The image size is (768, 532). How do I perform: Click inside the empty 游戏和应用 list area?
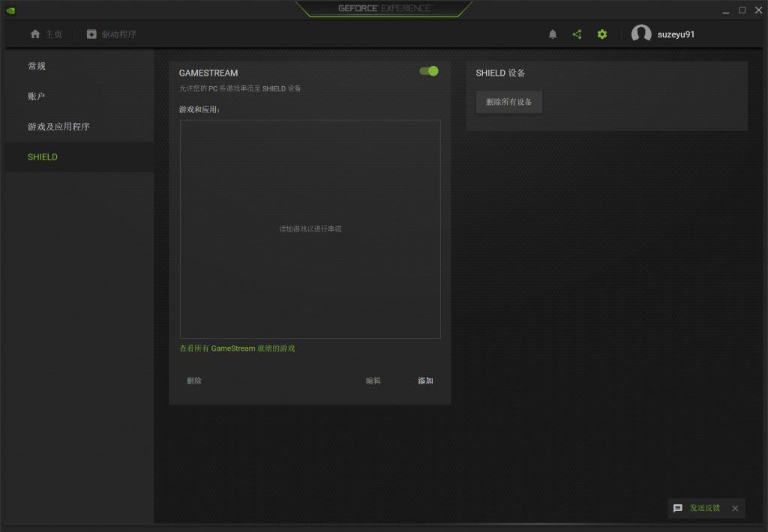click(x=310, y=229)
